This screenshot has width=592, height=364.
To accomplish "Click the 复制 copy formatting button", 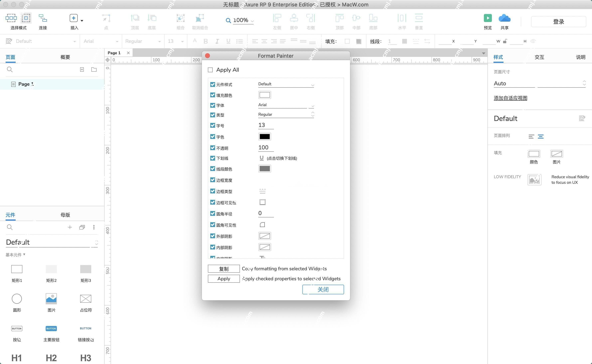I will [224, 269].
